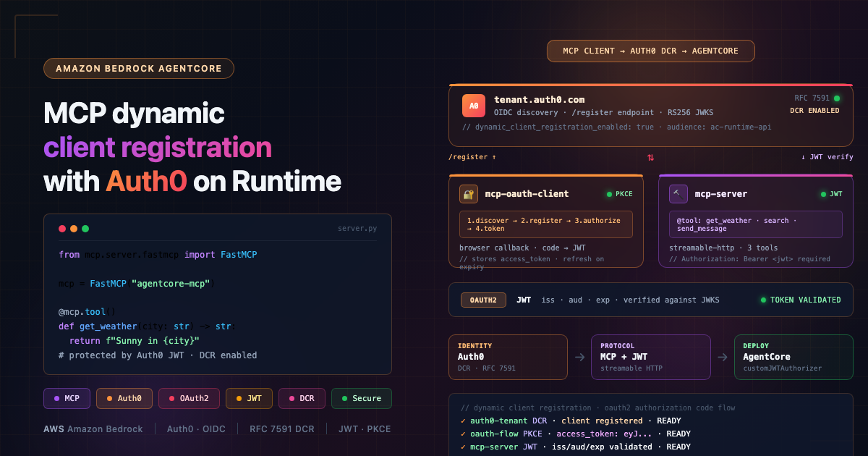This screenshot has width=868, height=456.
Task: Click the OAuth2 tag pill
Action: 189,398
